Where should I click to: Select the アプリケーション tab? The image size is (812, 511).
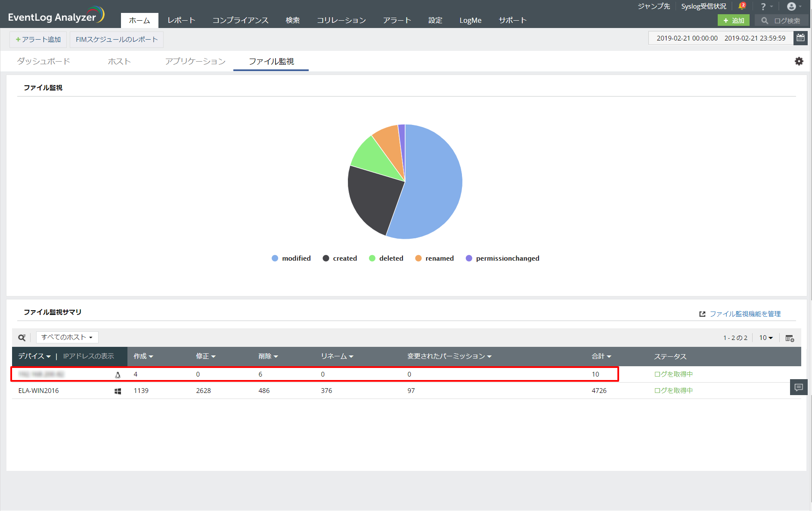click(x=195, y=61)
